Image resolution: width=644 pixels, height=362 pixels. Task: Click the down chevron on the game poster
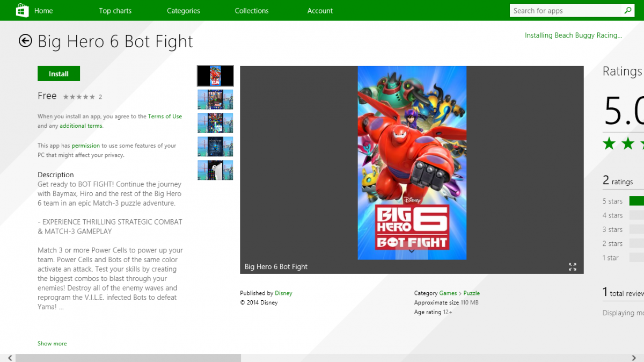coord(412,251)
